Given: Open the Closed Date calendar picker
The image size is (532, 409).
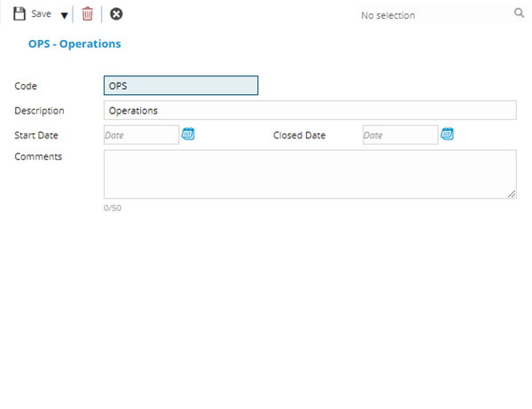Looking at the screenshot, I should click(447, 135).
